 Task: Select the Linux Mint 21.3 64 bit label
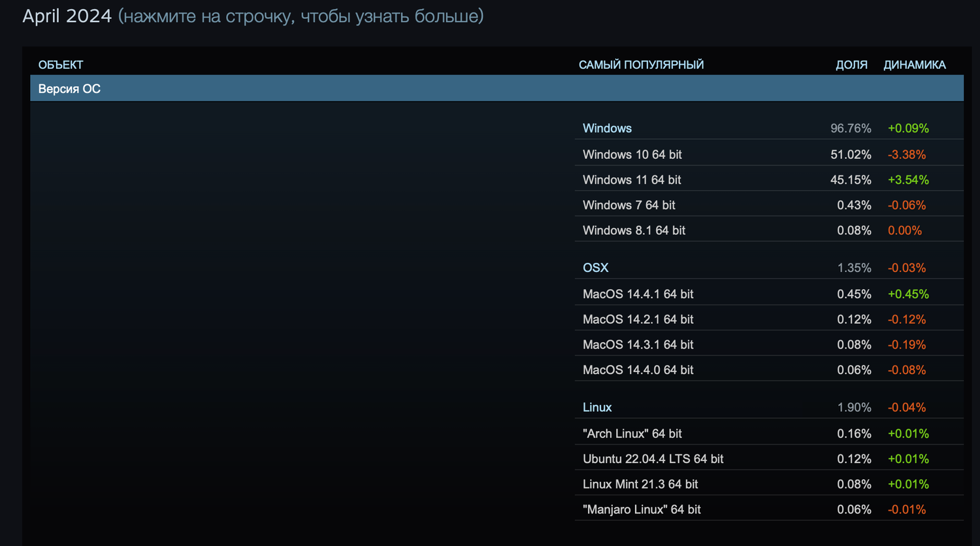point(640,485)
